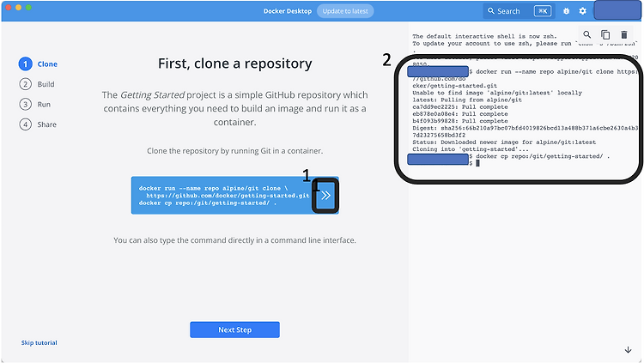Search the terminal output with the magnifier icon
644x363 pixels.
(587, 34)
